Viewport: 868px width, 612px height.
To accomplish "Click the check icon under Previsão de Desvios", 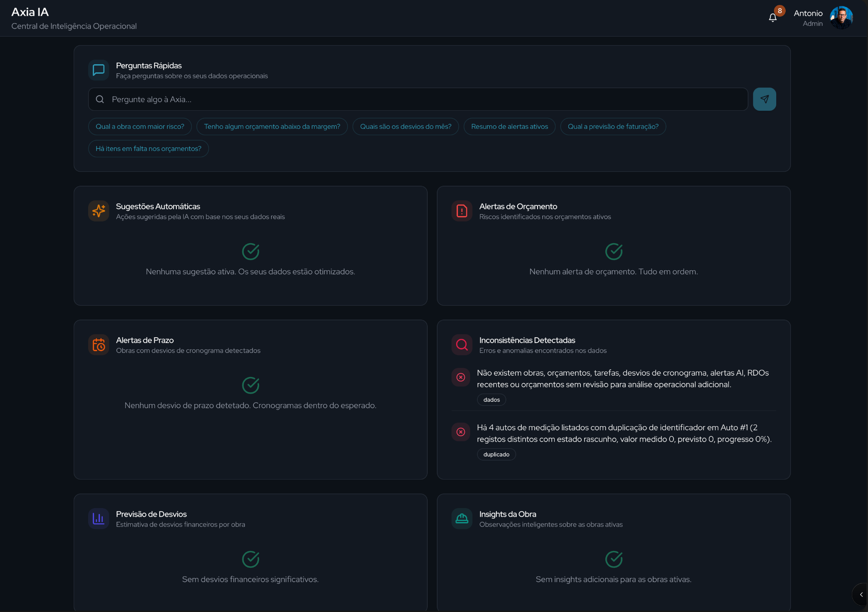I will click(250, 560).
